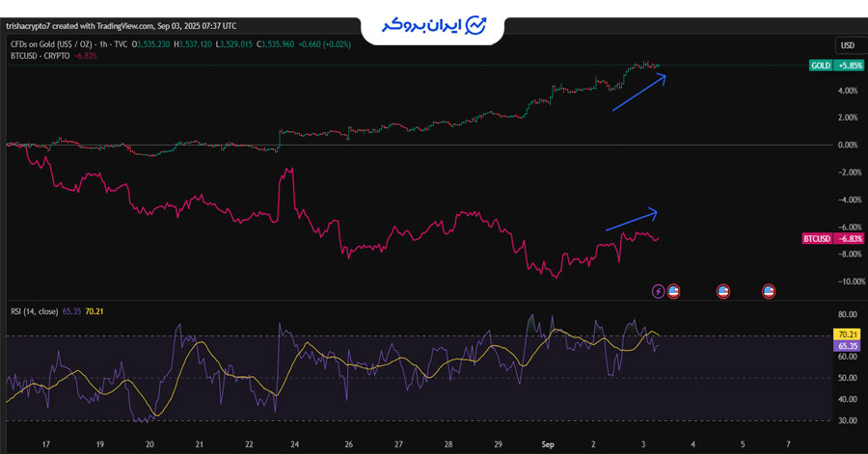This screenshot has width=868, height=454.
Task: Click the +5.85% gold percentage tag
Action: click(849, 65)
